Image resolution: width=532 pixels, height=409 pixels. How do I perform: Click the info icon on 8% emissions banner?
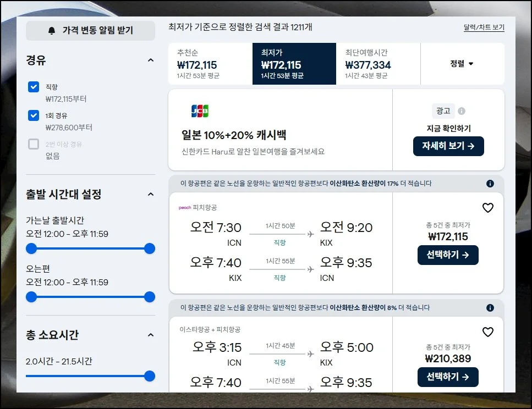[x=490, y=308]
